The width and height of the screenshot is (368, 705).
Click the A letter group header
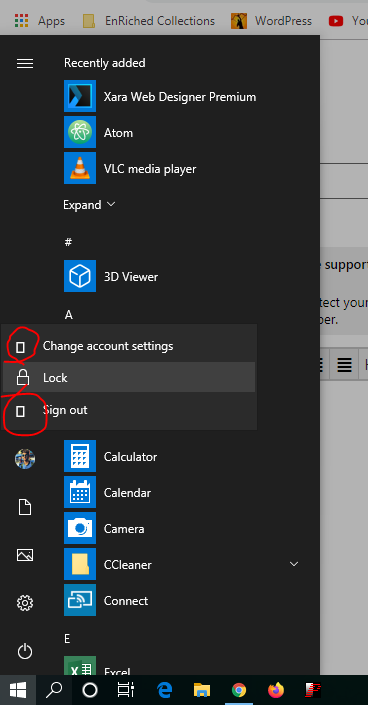click(68, 314)
